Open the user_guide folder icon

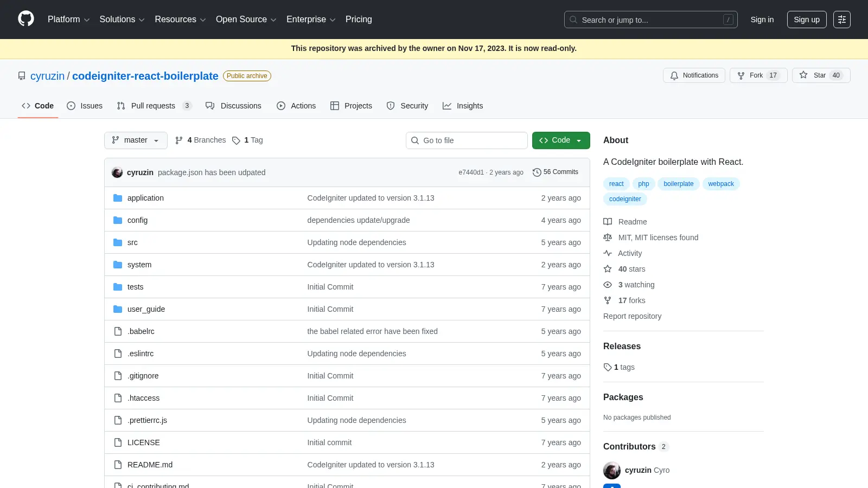pos(118,309)
